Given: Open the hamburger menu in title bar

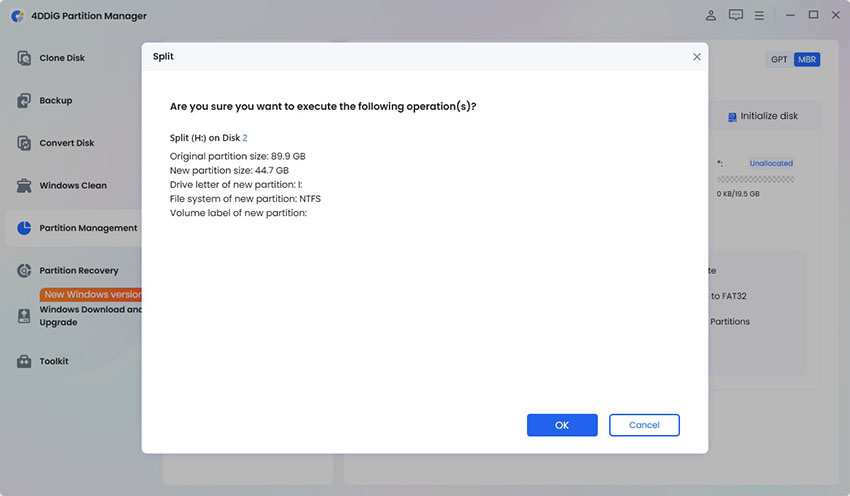Looking at the screenshot, I should pyautogui.click(x=759, y=16).
